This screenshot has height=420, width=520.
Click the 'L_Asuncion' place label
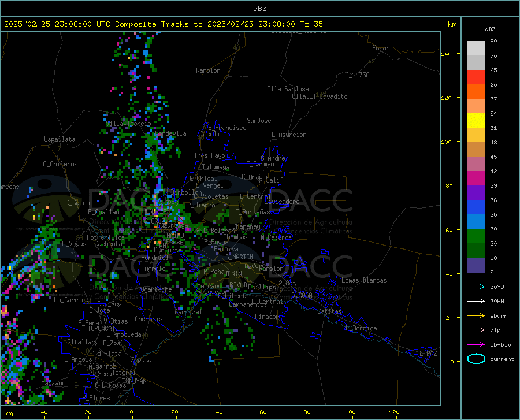289,135
